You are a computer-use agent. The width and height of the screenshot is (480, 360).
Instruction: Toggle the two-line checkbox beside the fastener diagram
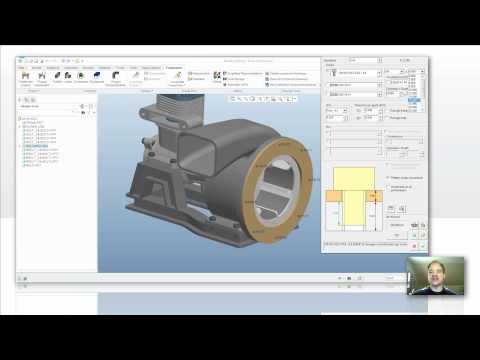(x=388, y=188)
